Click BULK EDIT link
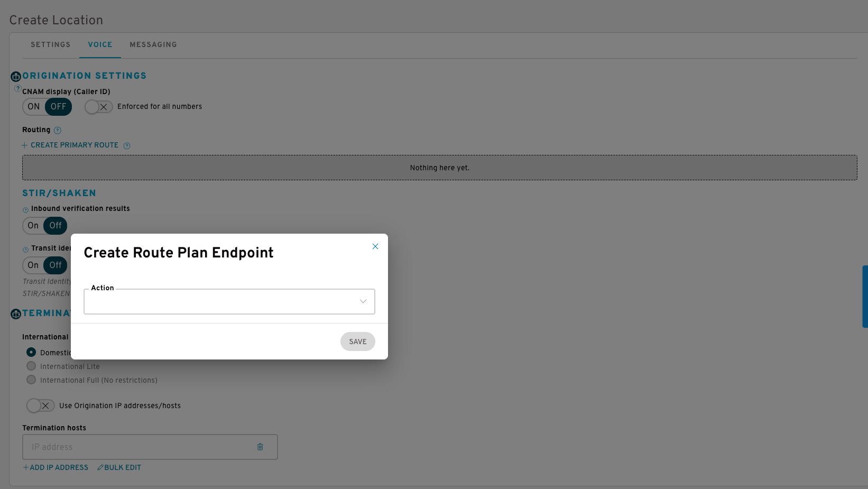Screen dimensions: 868x489 pyautogui.click(x=119, y=467)
